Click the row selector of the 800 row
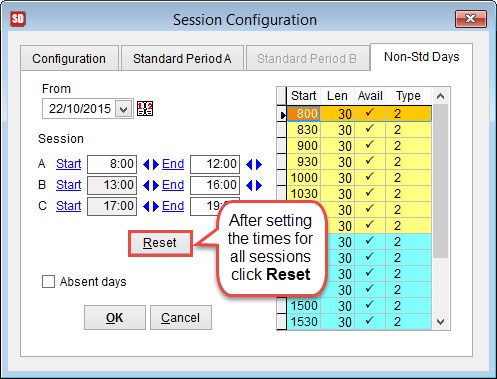This screenshot has height=379, width=497. [282, 114]
